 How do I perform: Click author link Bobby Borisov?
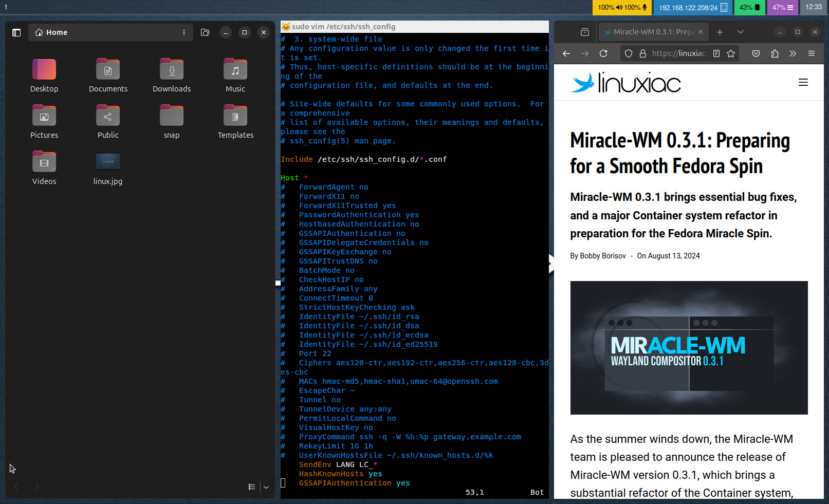click(603, 256)
